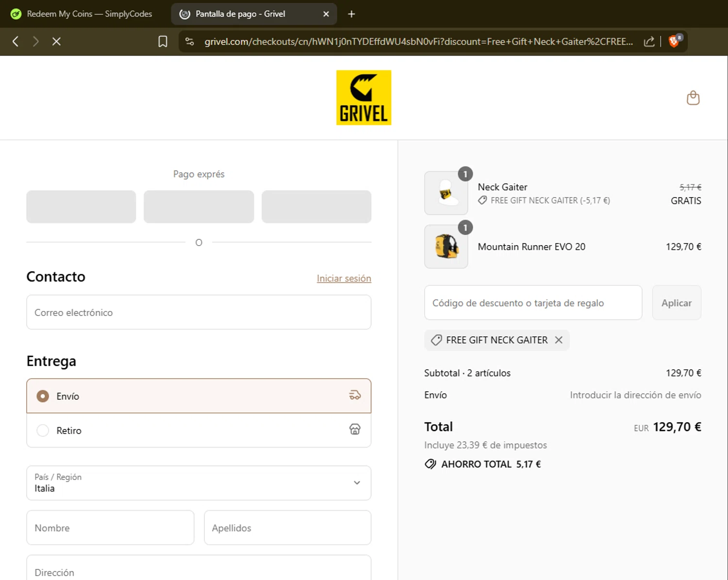
Task: Remove the FREE GIFT NECK GAITER discount
Action: click(x=559, y=340)
